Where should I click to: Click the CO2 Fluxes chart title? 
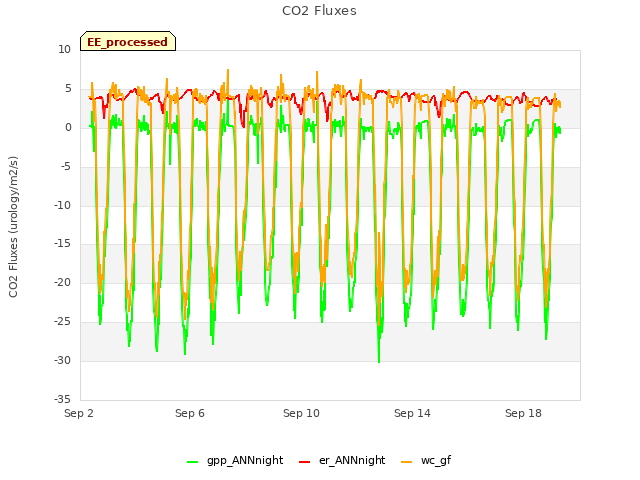click(x=319, y=11)
